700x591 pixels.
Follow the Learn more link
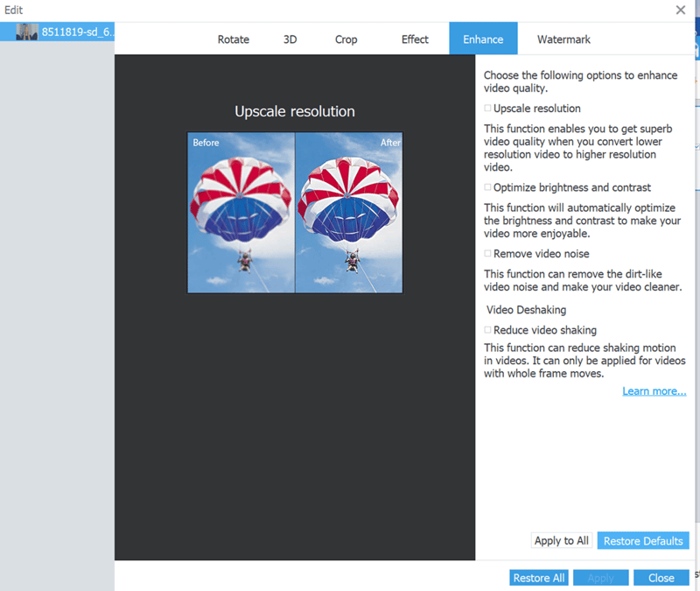tap(654, 391)
